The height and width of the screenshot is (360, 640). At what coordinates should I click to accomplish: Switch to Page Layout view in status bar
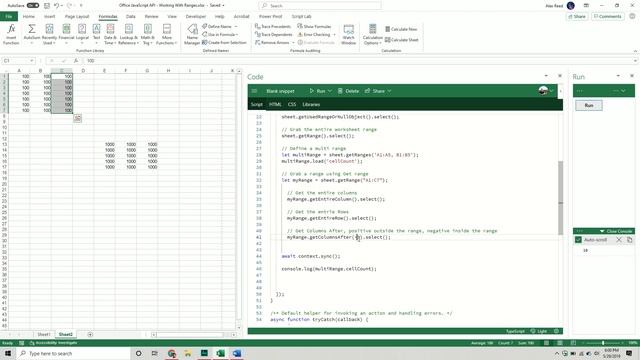pyautogui.click(x=560, y=343)
